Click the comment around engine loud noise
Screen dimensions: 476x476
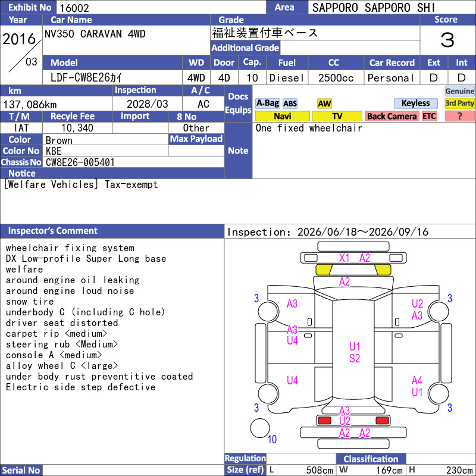point(70,291)
